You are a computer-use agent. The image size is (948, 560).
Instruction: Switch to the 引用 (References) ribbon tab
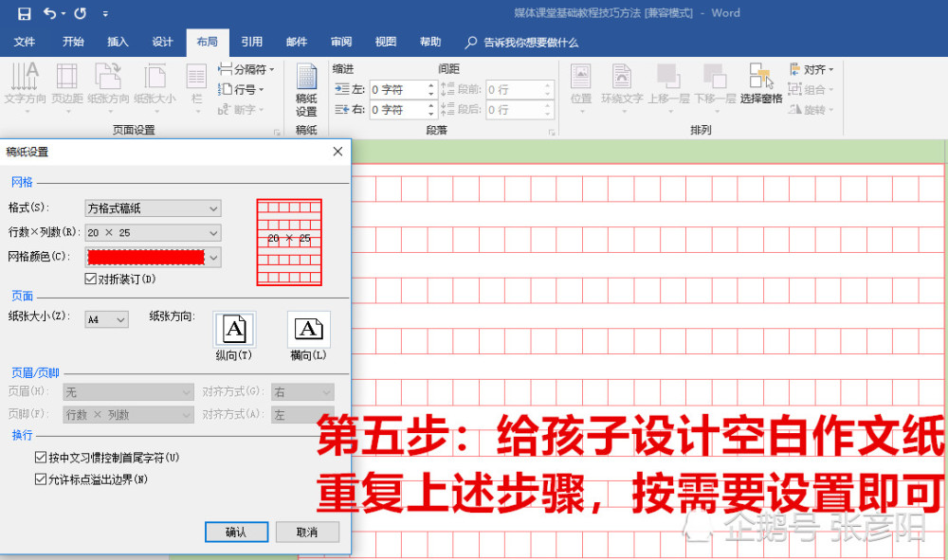point(251,42)
